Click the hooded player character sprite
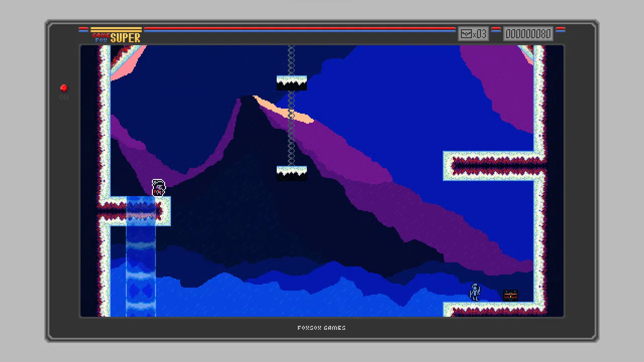The image size is (644, 362). coord(158,188)
